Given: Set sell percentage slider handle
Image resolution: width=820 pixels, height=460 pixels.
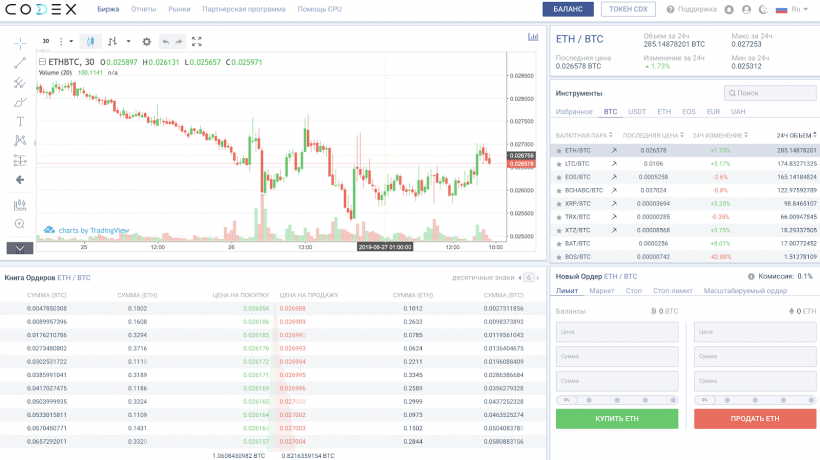Looking at the screenshot, I should click(x=705, y=400).
